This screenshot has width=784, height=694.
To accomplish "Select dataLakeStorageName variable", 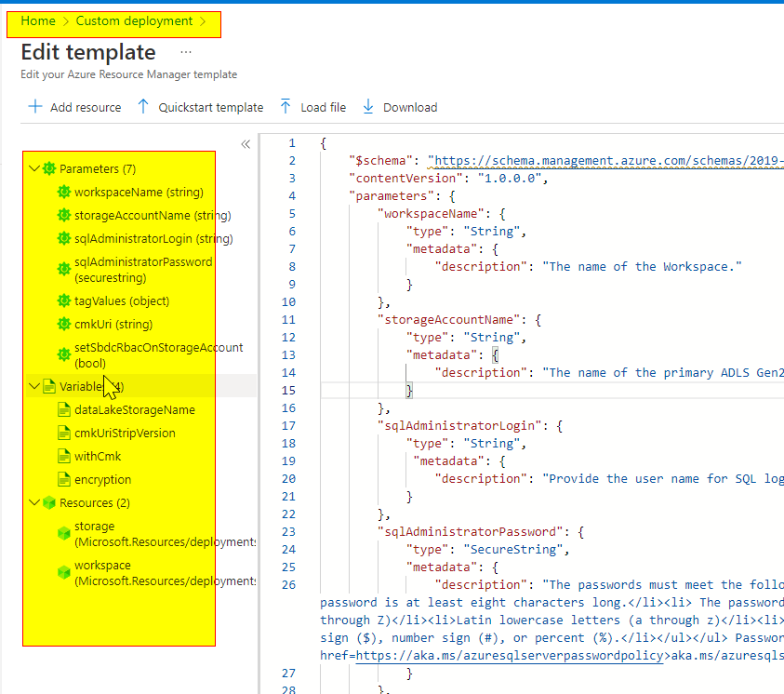I will (x=135, y=410).
